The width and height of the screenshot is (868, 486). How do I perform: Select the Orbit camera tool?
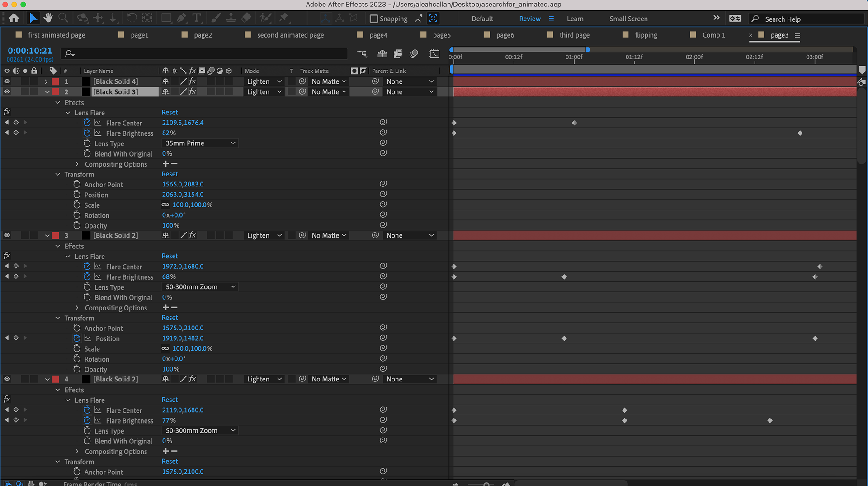coord(82,18)
